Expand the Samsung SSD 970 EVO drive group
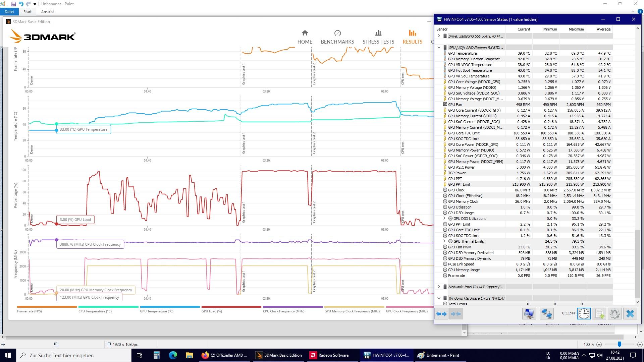Image resolution: width=644 pixels, height=362 pixels. [x=439, y=36]
